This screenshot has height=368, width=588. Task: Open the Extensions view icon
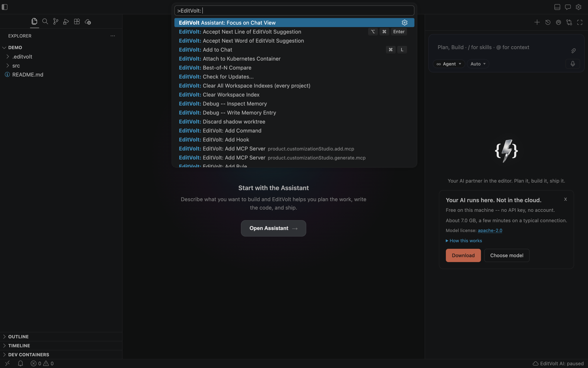coord(77,22)
